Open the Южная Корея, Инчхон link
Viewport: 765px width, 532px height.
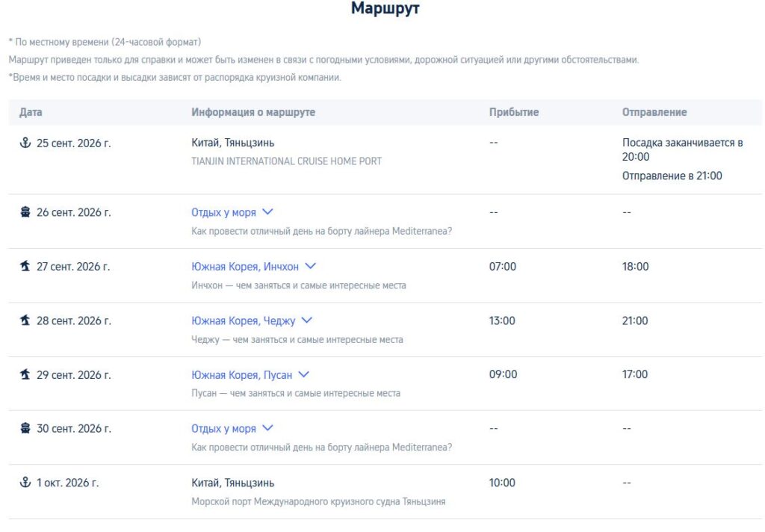tap(245, 267)
